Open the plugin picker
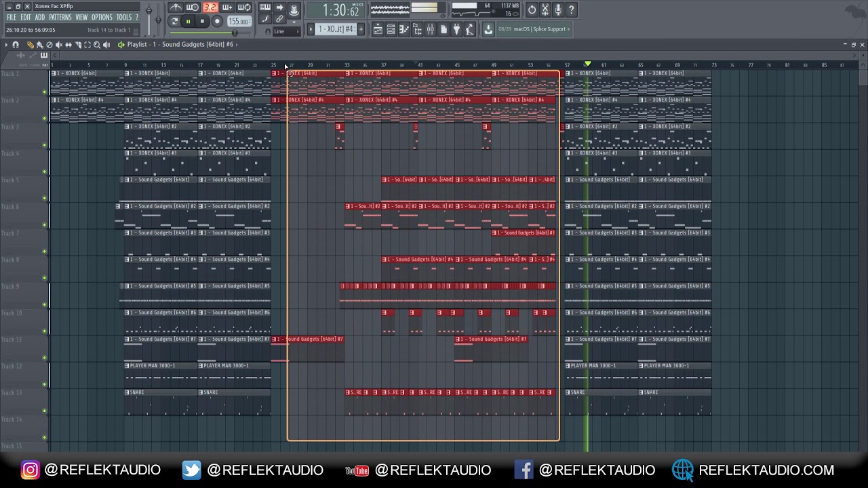The image size is (868, 488). pyautogui.click(x=456, y=29)
